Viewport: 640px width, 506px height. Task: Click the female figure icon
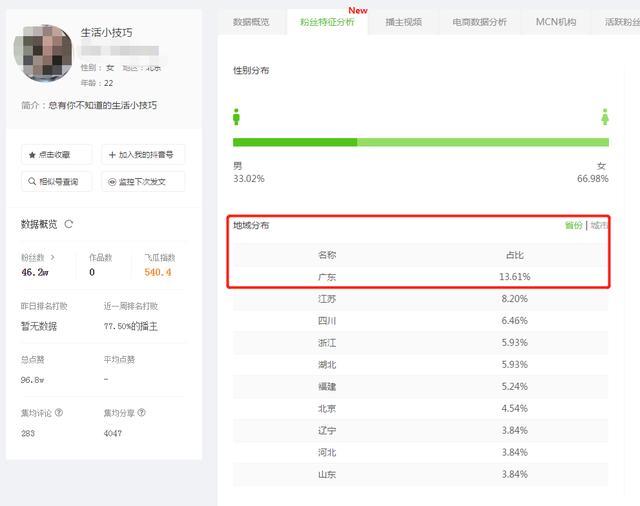point(605,117)
